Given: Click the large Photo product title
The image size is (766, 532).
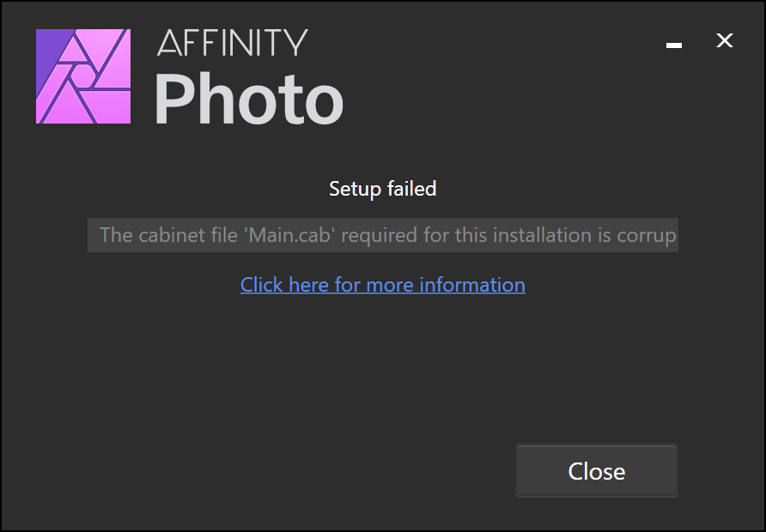Looking at the screenshot, I should point(249,99).
